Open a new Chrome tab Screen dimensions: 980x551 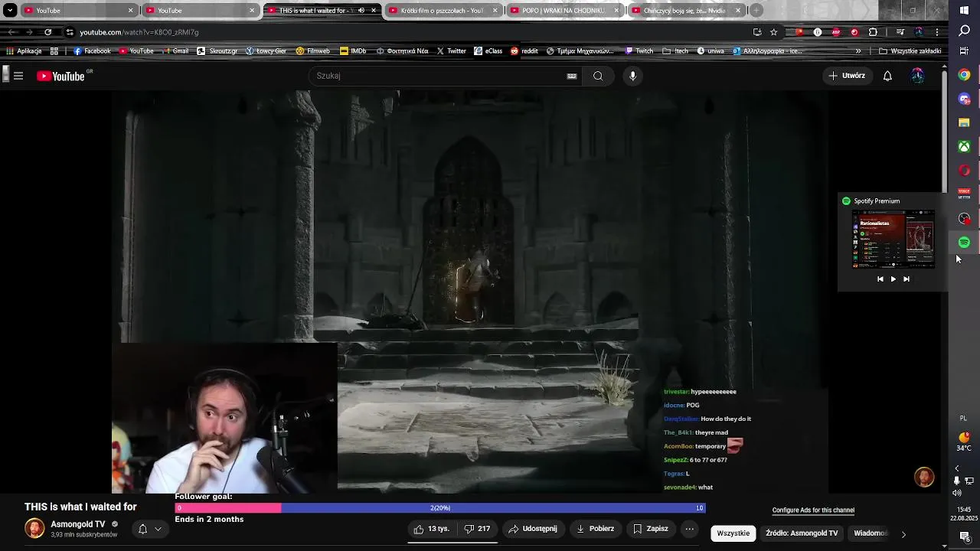pos(756,11)
